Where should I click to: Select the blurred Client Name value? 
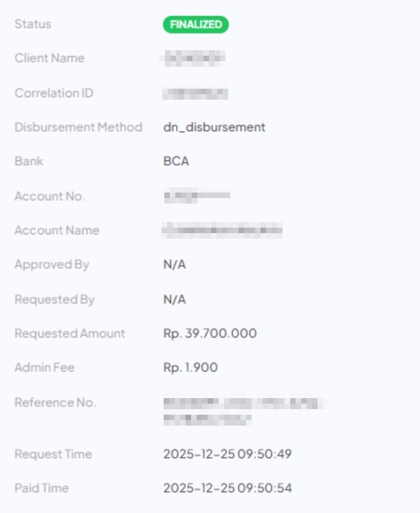tap(193, 58)
